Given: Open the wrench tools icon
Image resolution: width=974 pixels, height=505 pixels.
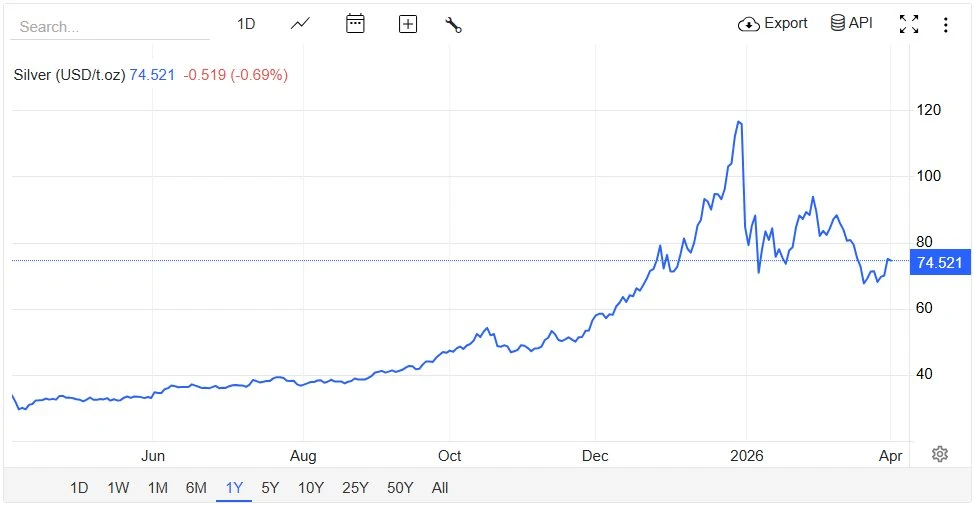Looking at the screenshot, I should click(x=453, y=25).
